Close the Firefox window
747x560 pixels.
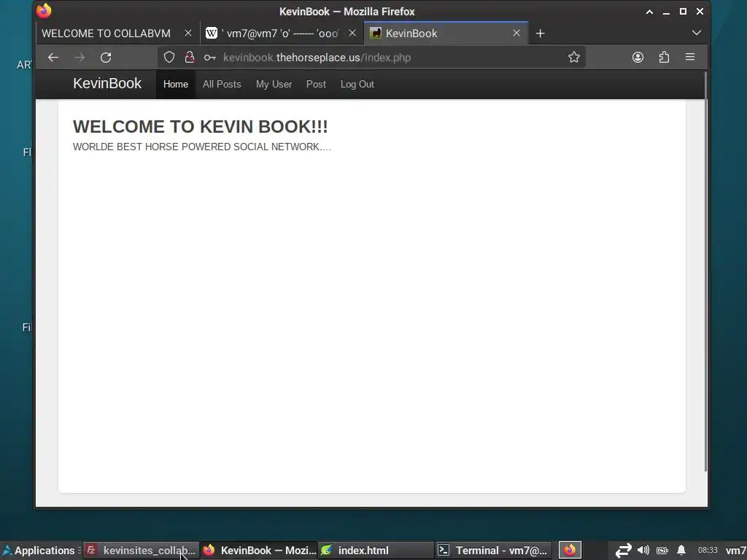pos(700,12)
